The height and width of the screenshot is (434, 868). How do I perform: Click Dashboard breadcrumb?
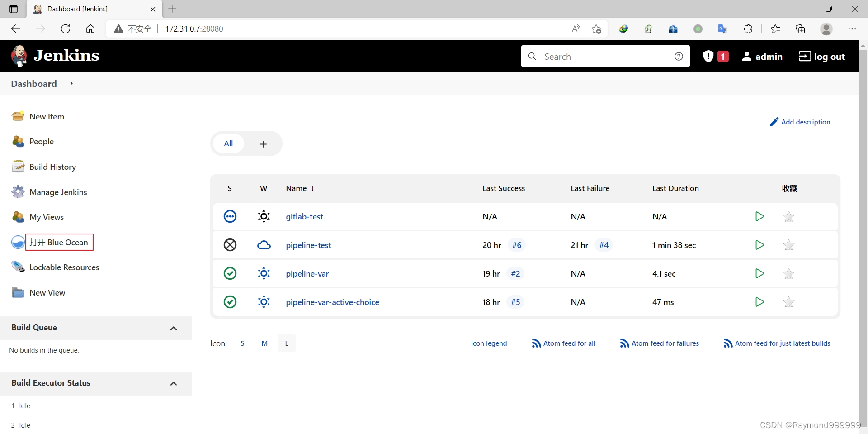pos(34,84)
